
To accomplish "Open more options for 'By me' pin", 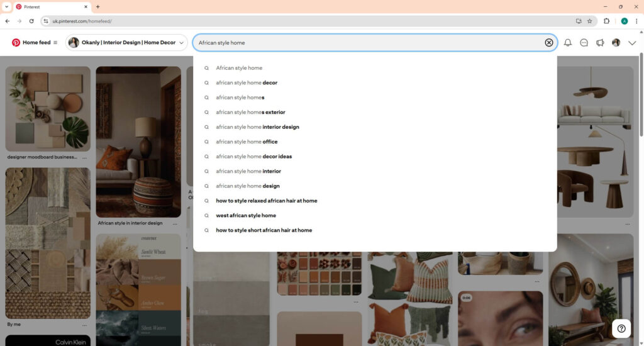I will point(84,325).
